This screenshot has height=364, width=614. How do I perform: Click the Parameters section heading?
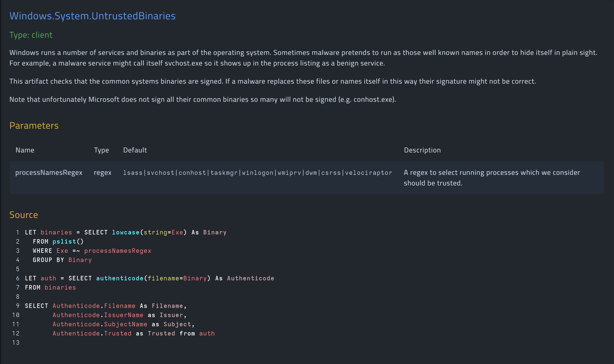click(x=34, y=125)
